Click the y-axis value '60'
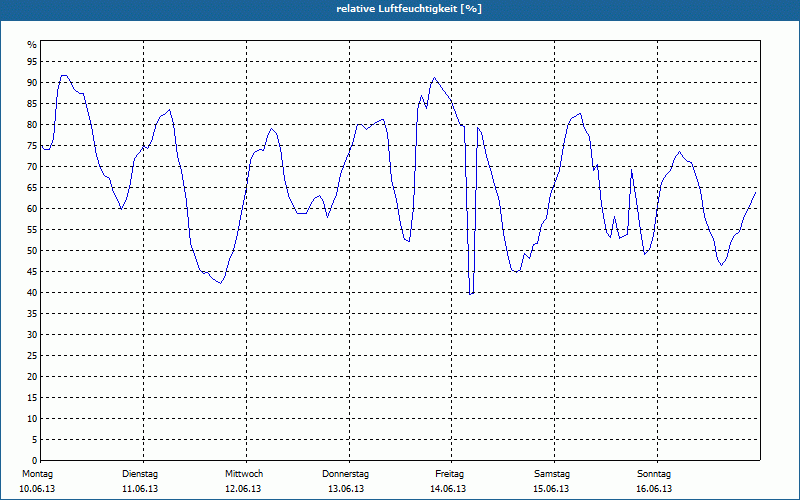 [x=32, y=209]
